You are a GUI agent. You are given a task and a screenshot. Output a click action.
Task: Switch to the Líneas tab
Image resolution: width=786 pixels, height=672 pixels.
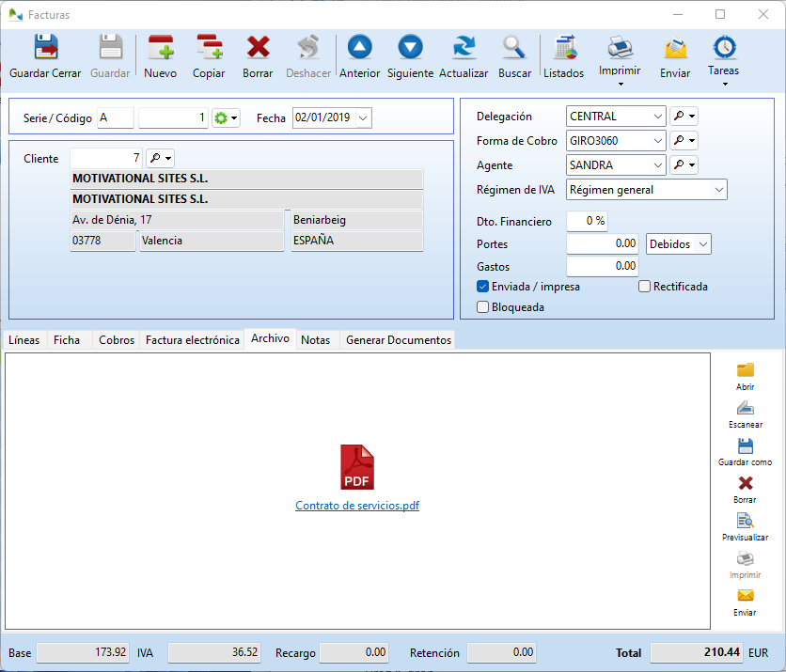point(24,339)
